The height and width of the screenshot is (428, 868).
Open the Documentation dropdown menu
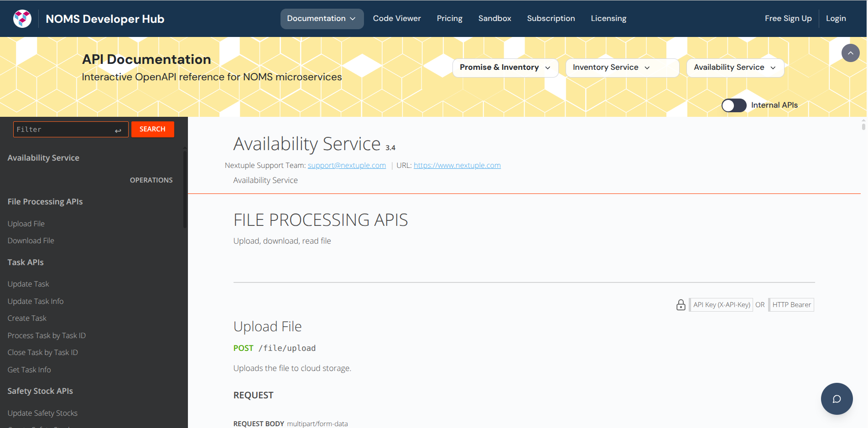[322, 19]
